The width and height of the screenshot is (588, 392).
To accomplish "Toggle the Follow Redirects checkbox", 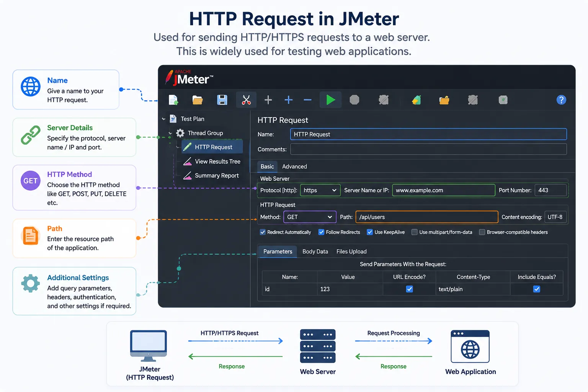I will click(321, 232).
